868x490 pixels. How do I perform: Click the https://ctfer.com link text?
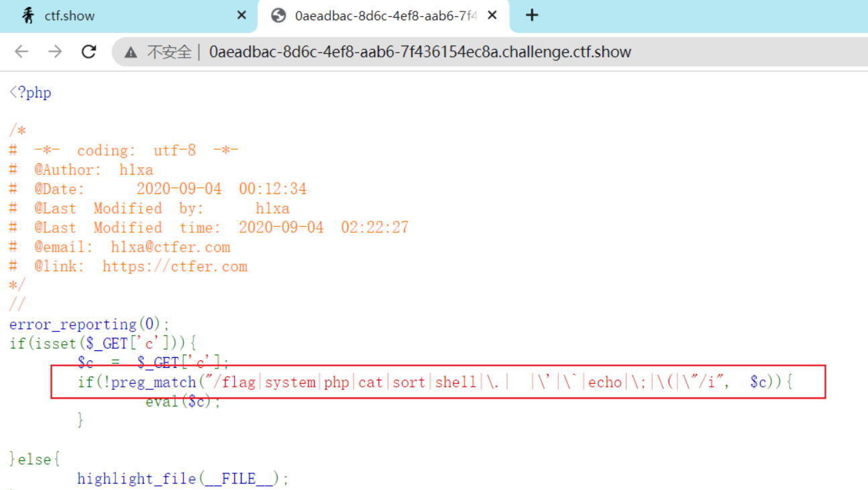[x=174, y=266]
